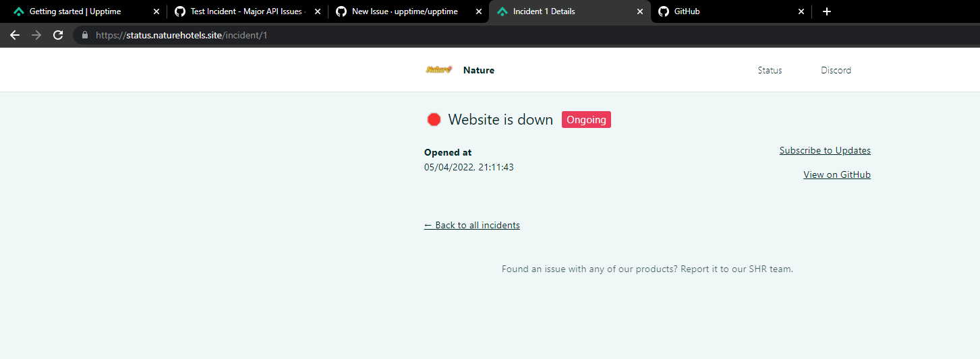Close the last GitHub tab

point(801,11)
